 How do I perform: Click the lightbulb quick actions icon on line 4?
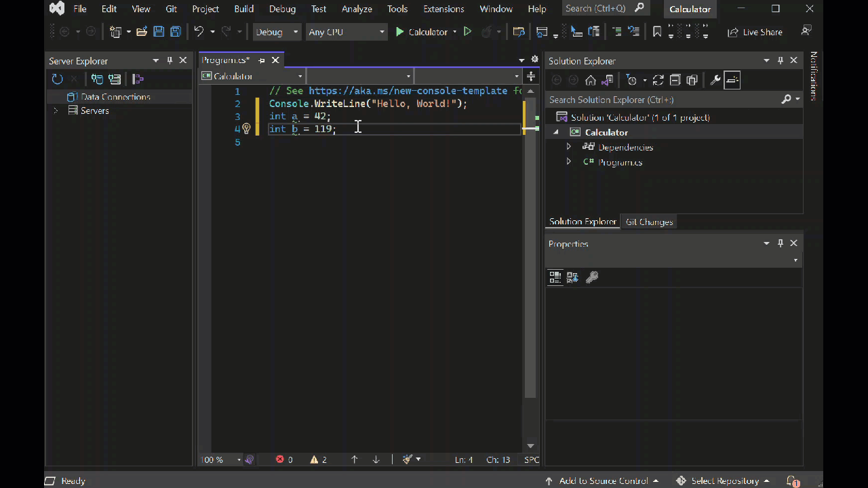point(246,129)
